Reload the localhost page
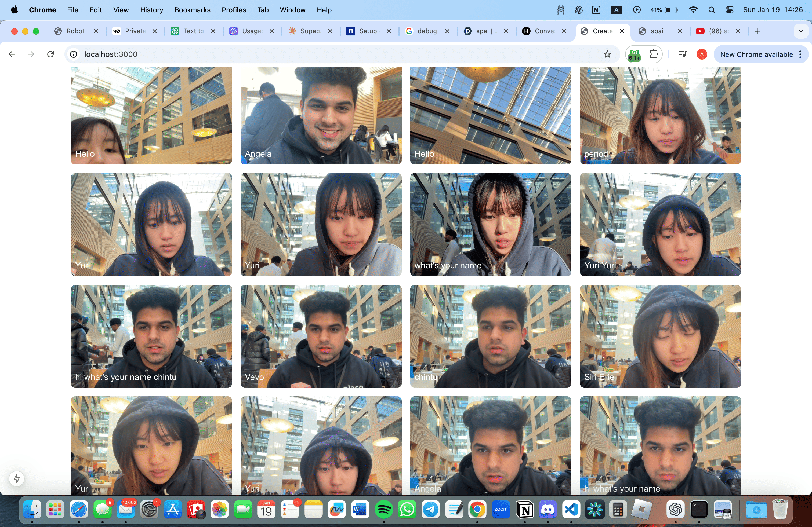Screen dimensions: 812x527 pyautogui.click(x=50, y=54)
